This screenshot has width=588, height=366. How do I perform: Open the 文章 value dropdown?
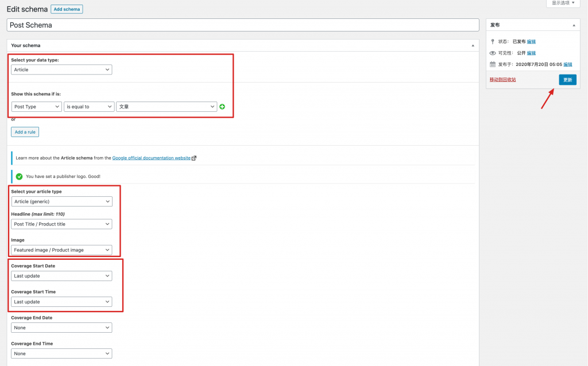(x=167, y=107)
